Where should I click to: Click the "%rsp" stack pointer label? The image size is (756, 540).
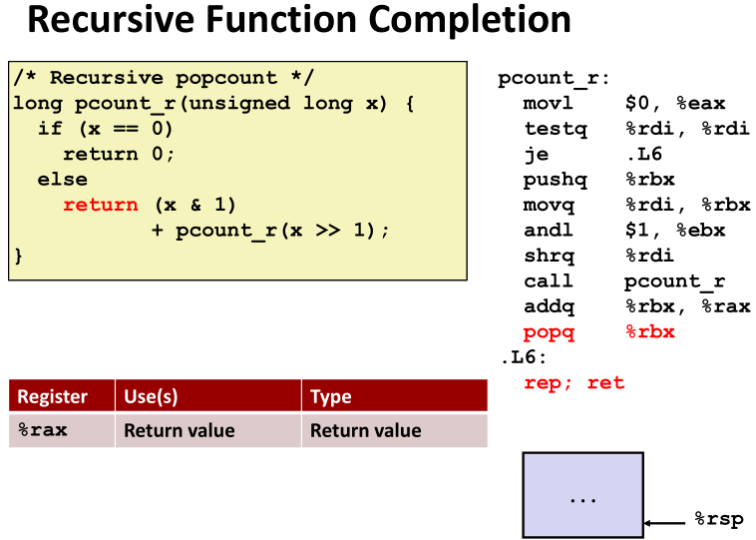point(719,520)
